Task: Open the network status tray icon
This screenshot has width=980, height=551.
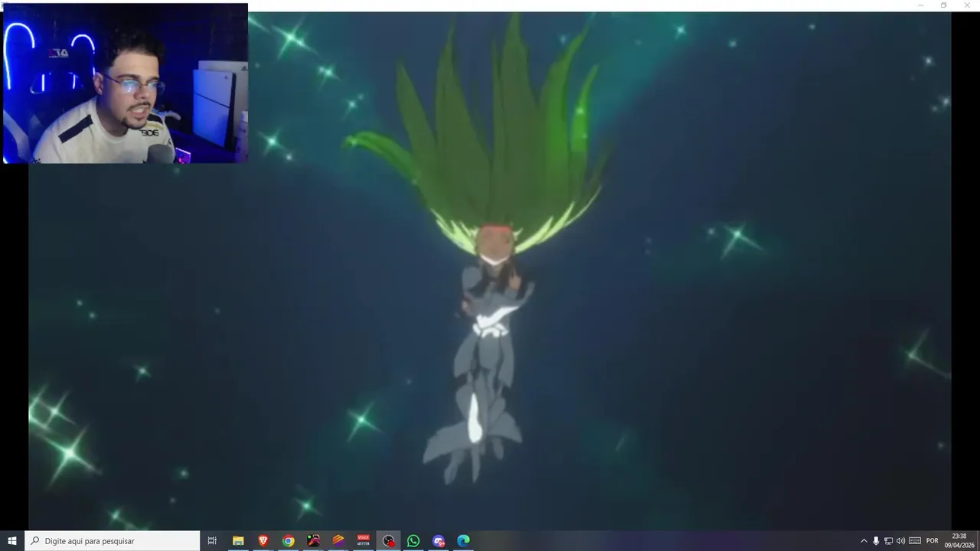Action: tap(888, 541)
